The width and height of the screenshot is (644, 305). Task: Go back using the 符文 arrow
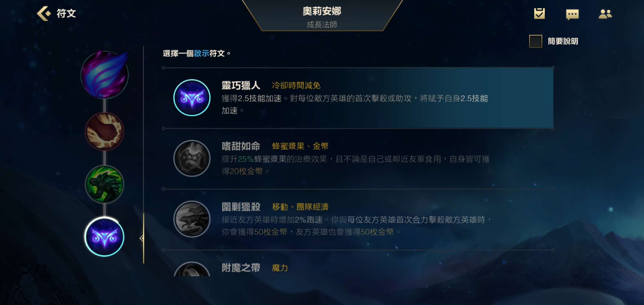(x=56, y=13)
